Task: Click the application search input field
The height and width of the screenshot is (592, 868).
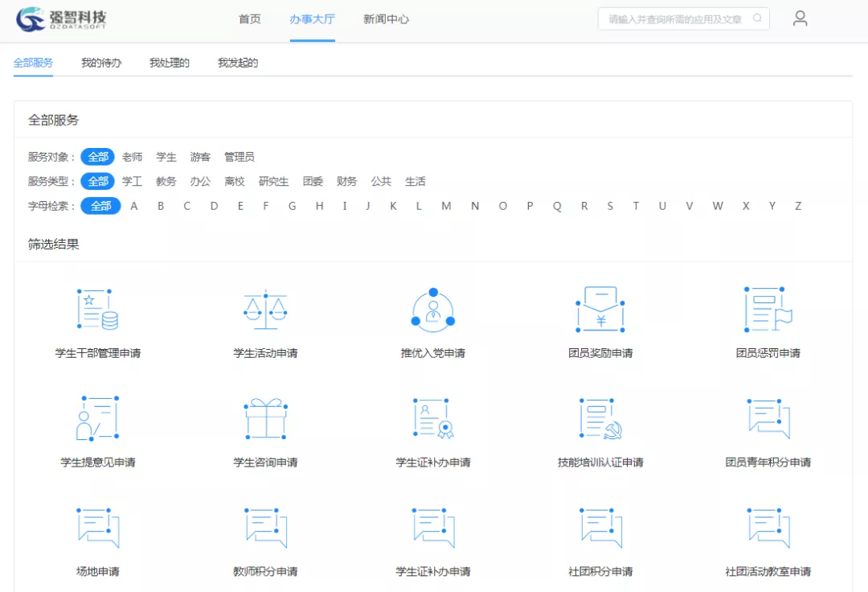Action: (x=674, y=19)
